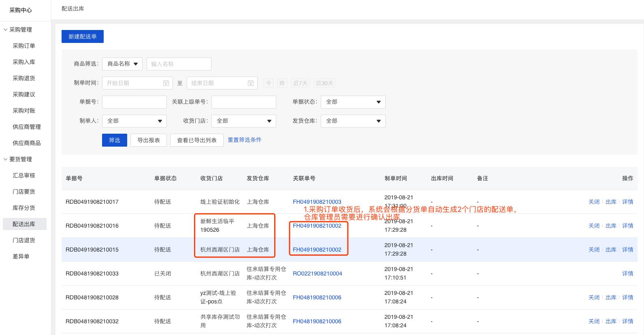Click the 采购中心 header title
The width and height of the screenshot is (644, 335).
[21, 10]
